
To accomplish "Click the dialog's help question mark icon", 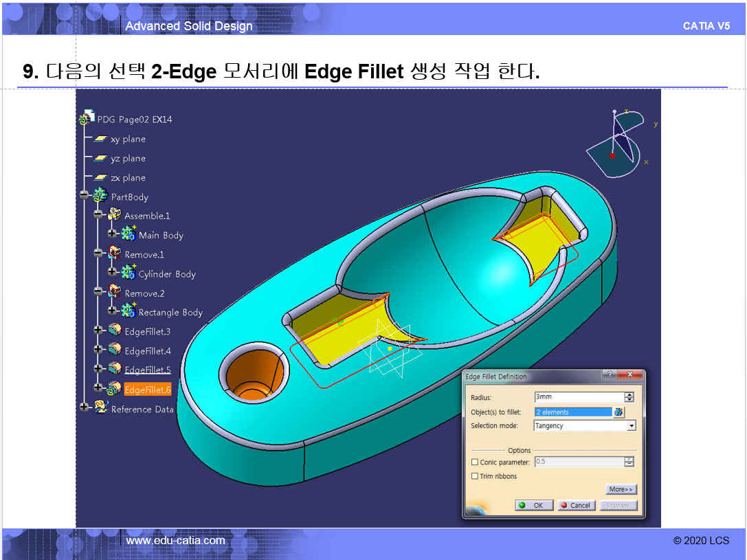I will [607, 374].
